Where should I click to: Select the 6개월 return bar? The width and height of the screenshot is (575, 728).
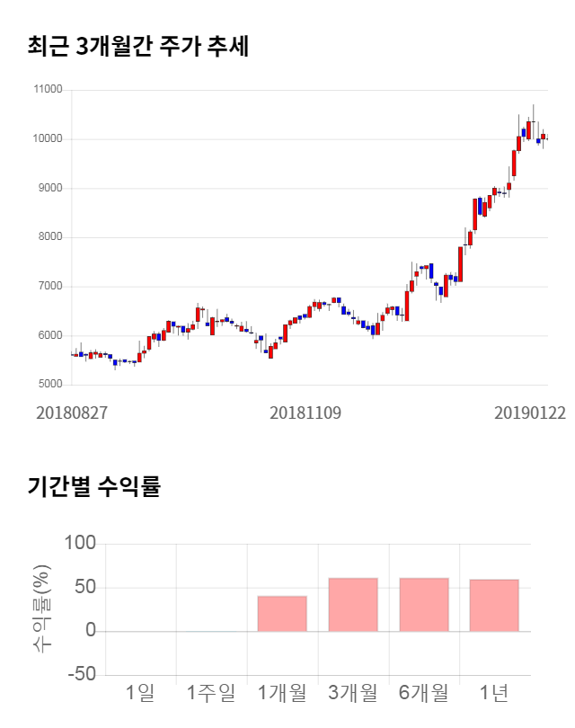coord(423,604)
